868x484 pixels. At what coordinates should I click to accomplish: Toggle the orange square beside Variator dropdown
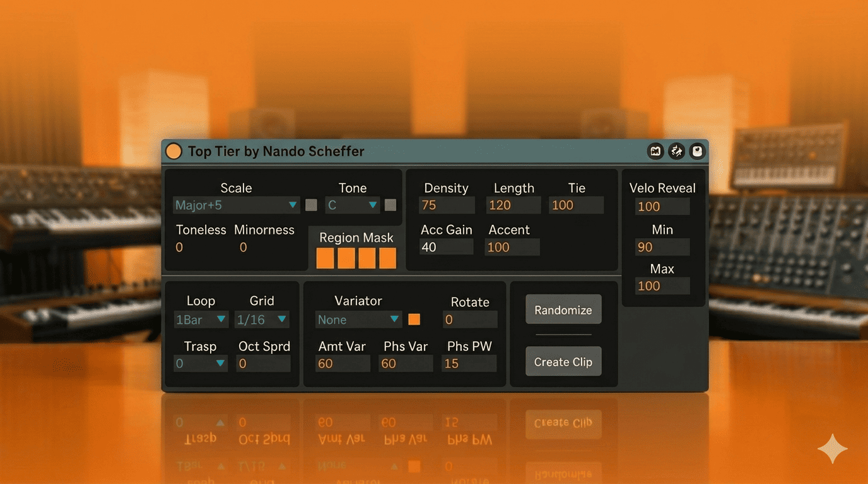tap(414, 320)
